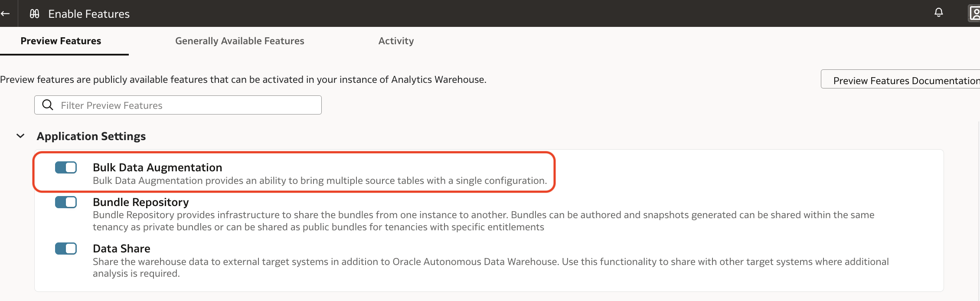Click the Bulk Data Augmentation description text
The height and width of the screenshot is (301, 980).
[320, 180]
